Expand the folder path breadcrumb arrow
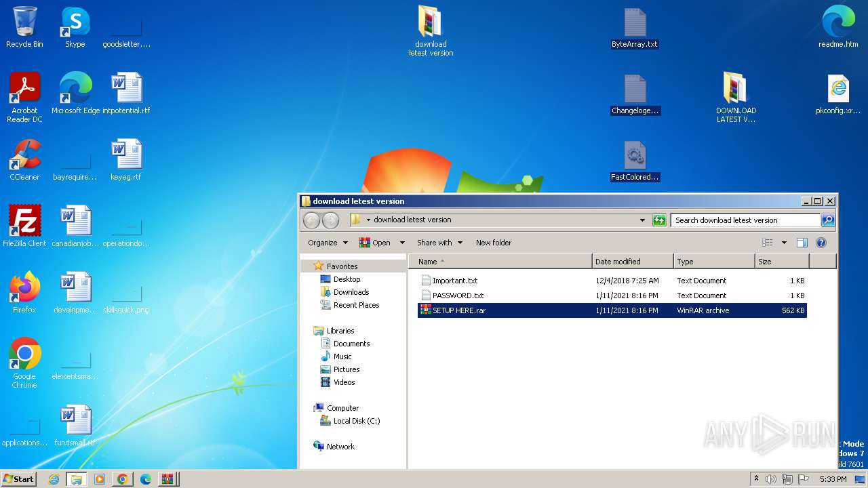This screenshot has width=868, height=488. (x=368, y=220)
